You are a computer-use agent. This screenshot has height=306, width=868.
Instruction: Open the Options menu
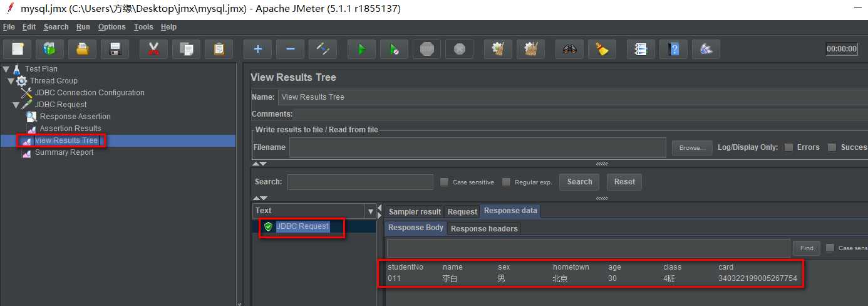click(x=112, y=27)
